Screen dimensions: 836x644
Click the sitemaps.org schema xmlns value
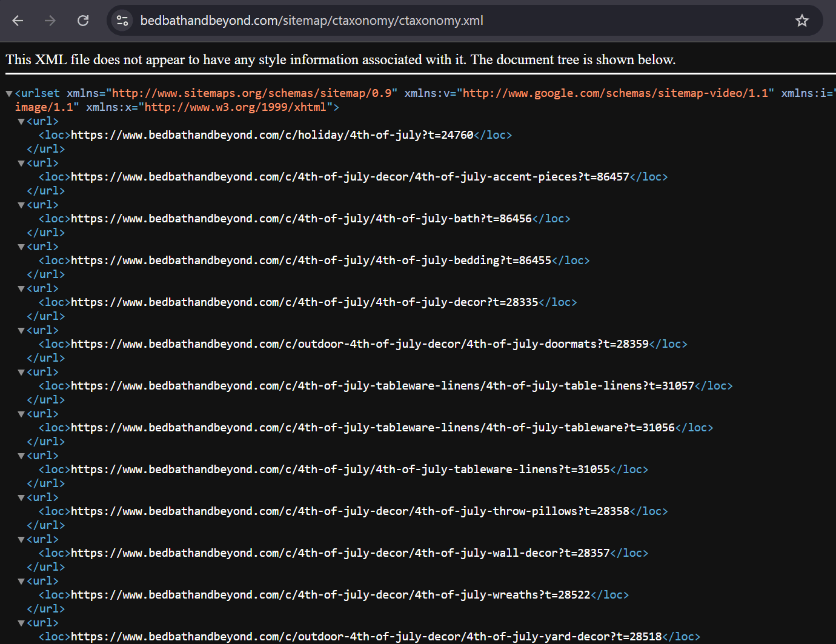[x=252, y=93]
